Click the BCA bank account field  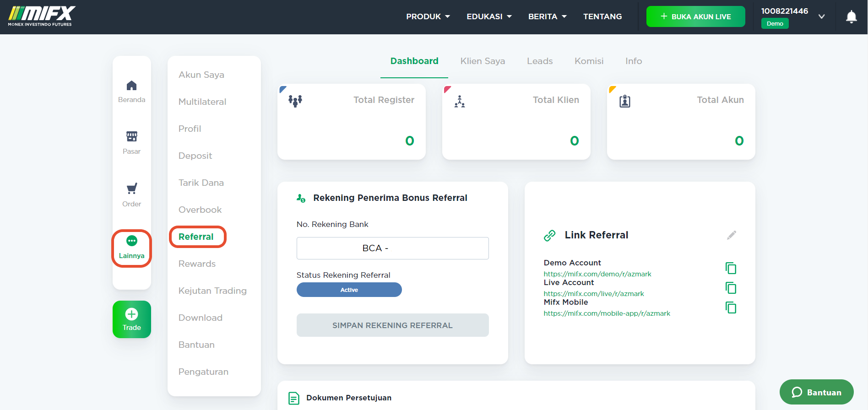[x=393, y=248]
